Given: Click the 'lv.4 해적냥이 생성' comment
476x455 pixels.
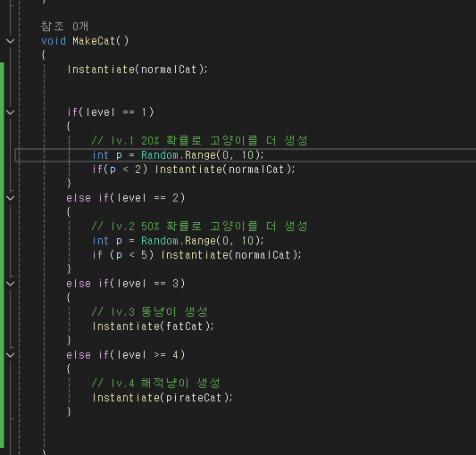Looking at the screenshot, I should tap(156, 383).
